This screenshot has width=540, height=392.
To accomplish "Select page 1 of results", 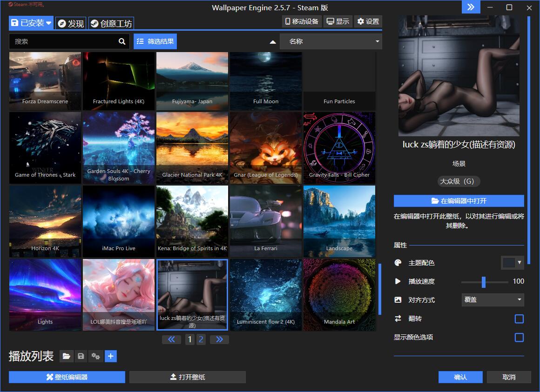I will pos(190,340).
